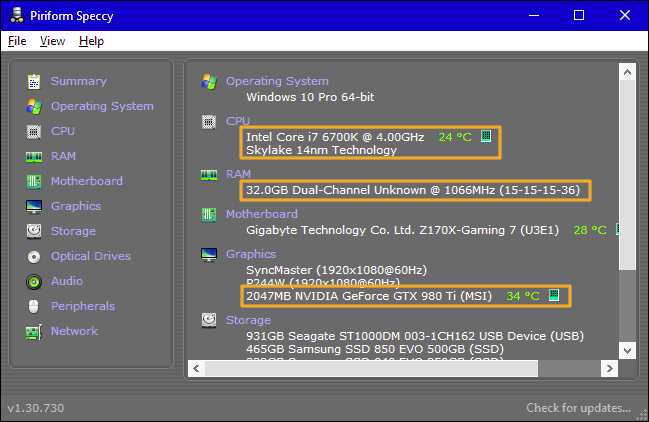
Task: Click the vertical scrollbar down arrow
Action: point(627,350)
